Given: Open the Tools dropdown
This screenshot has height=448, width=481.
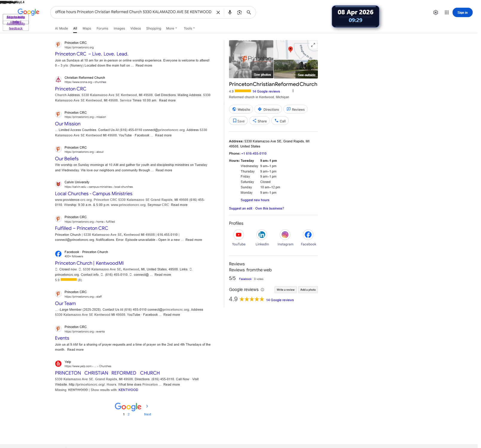Looking at the screenshot, I should pos(189,29).
